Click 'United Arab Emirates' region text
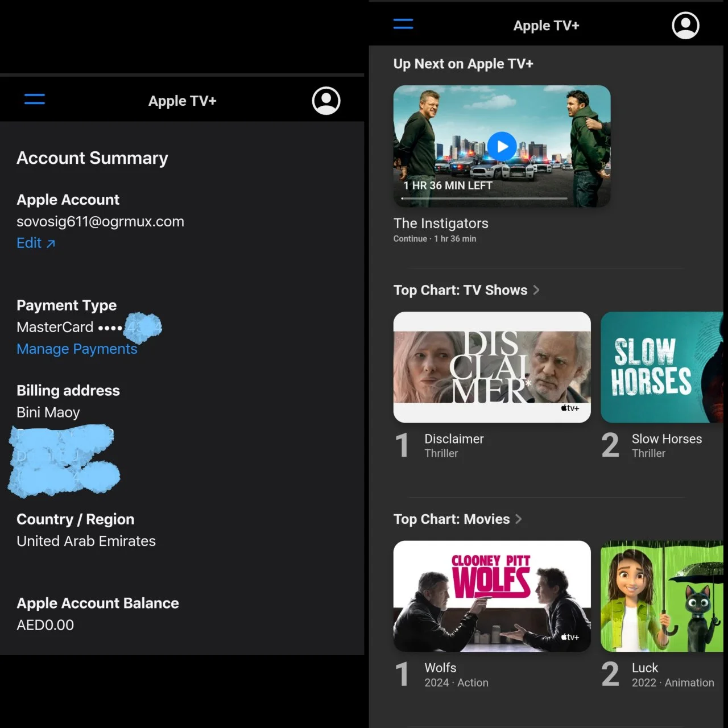 point(86,541)
